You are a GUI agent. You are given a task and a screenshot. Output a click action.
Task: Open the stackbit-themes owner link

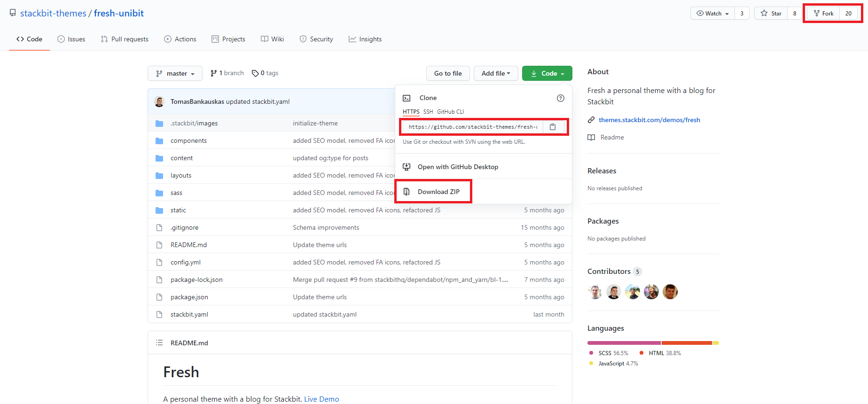pyautogui.click(x=53, y=13)
